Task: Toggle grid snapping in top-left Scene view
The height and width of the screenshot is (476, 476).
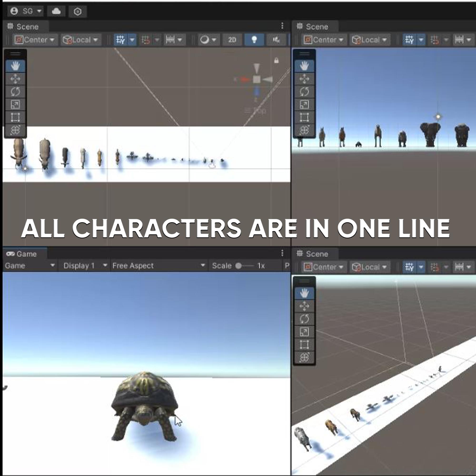Action: tap(146, 40)
